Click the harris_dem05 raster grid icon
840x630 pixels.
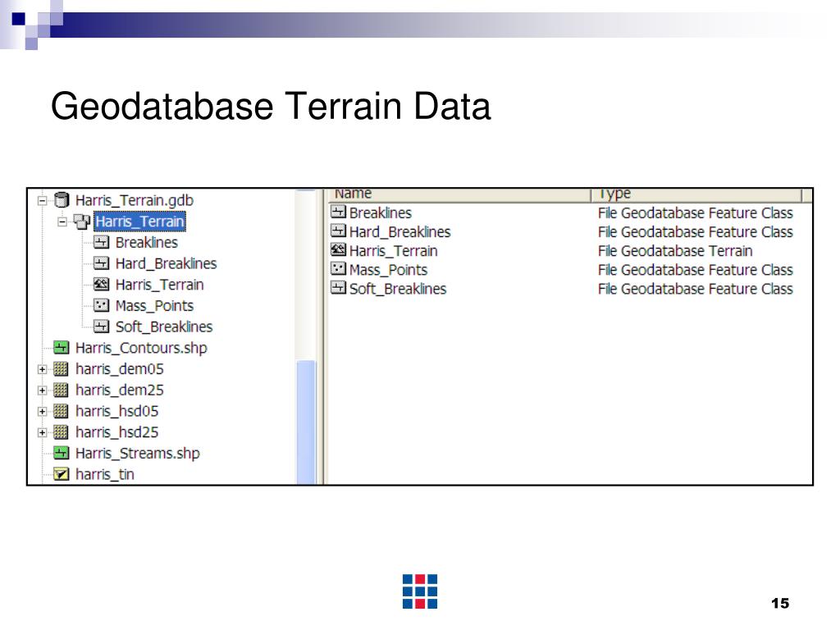click(61, 368)
